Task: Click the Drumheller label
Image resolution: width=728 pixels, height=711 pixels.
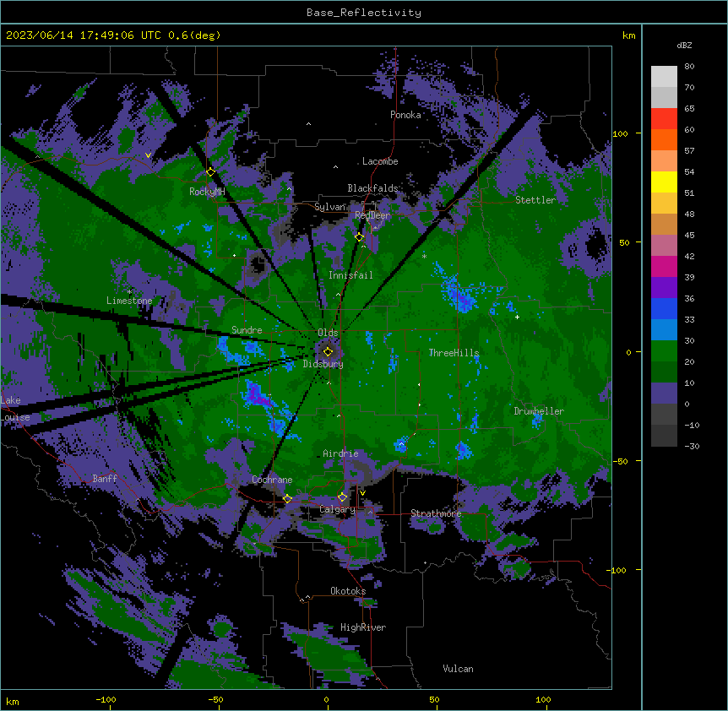Action: click(539, 411)
